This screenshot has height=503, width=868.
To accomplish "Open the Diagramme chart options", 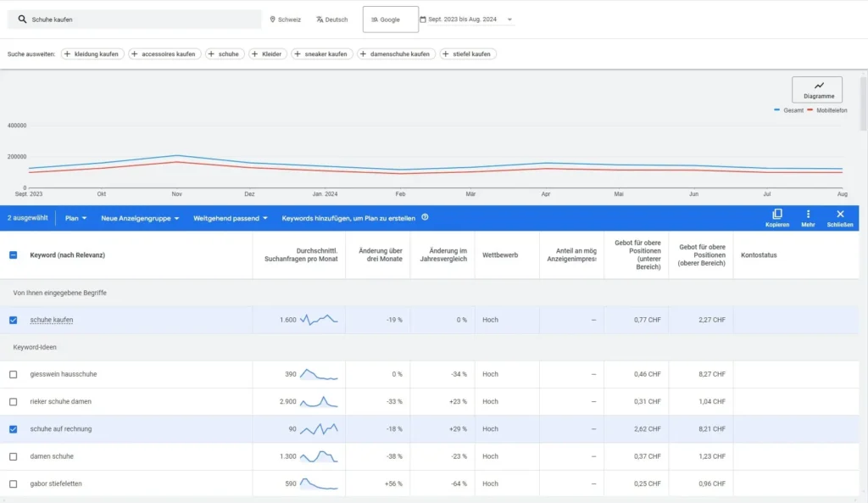I will pyautogui.click(x=818, y=90).
